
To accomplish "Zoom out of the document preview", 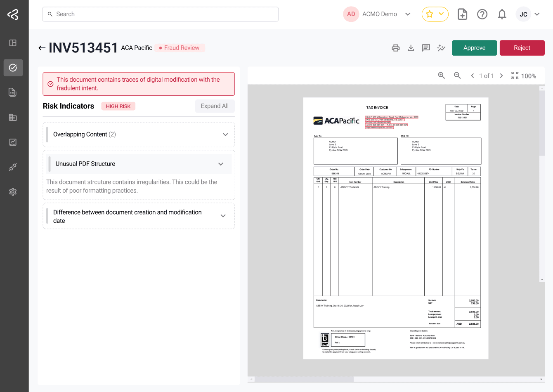I will [x=457, y=76].
